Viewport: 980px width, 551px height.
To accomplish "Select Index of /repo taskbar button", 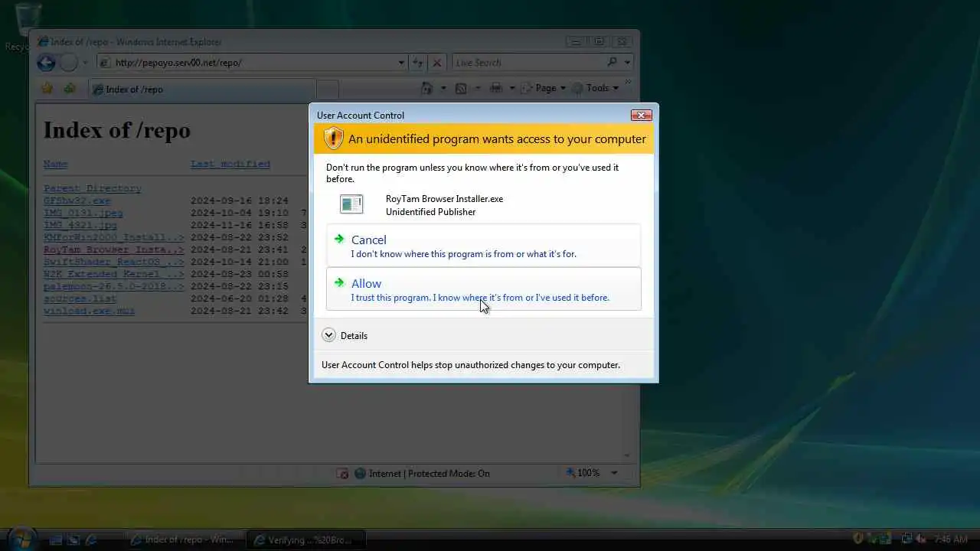I will point(184,540).
